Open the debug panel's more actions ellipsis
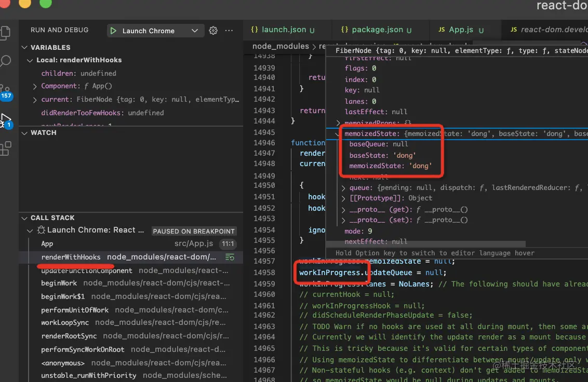 coord(229,31)
